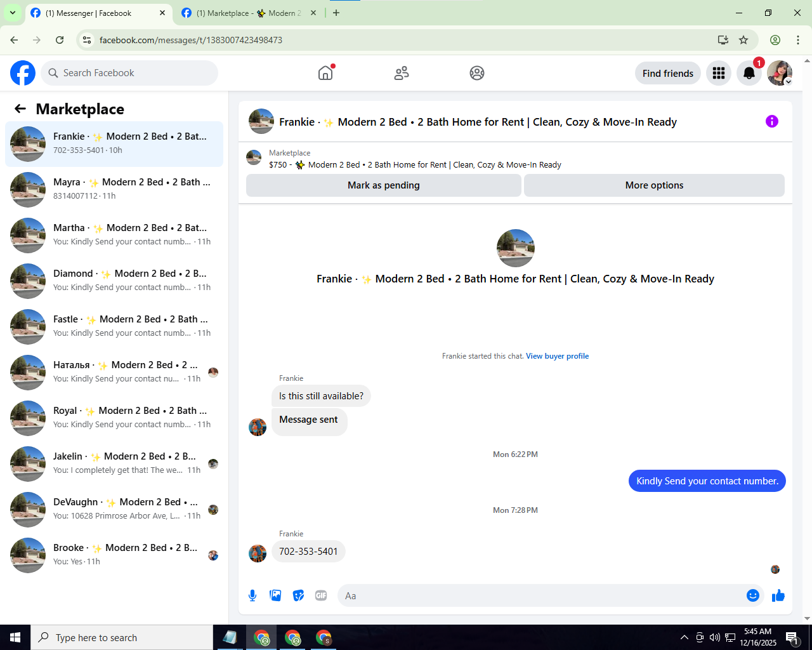Screen dimensions: 812x650
Task: Open the account profile picture menu
Action: pos(780,73)
